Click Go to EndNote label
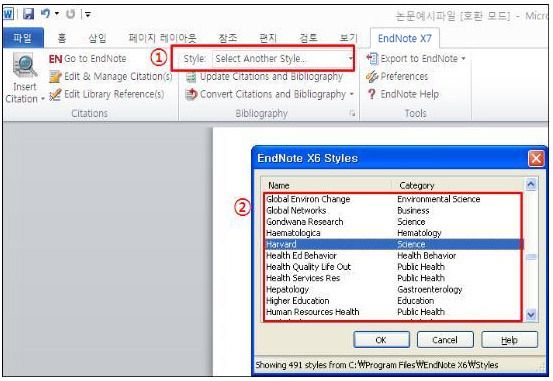 coord(95,59)
